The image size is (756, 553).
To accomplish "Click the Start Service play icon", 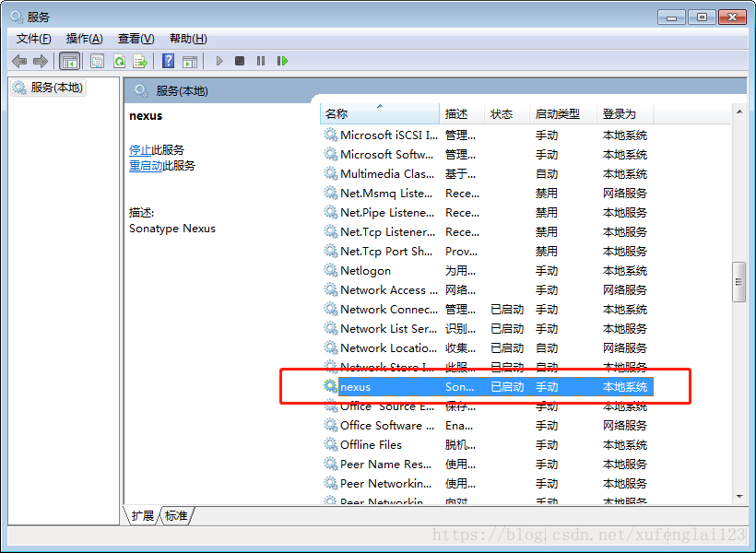I will tap(219, 61).
